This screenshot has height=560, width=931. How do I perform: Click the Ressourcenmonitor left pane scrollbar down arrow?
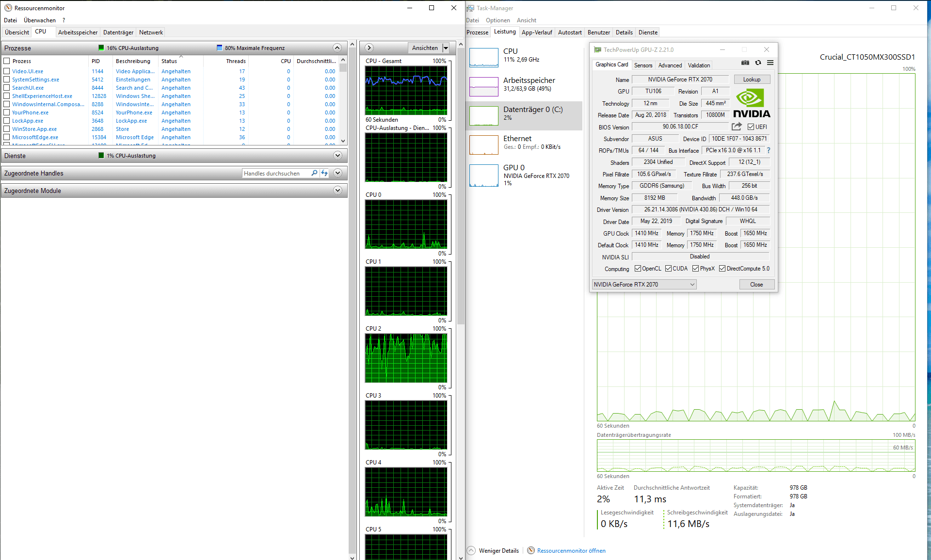point(352,557)
